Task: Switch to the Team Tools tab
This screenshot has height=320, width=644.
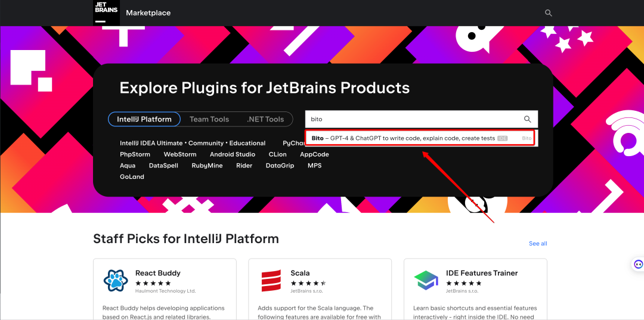Action: point(209,119)
